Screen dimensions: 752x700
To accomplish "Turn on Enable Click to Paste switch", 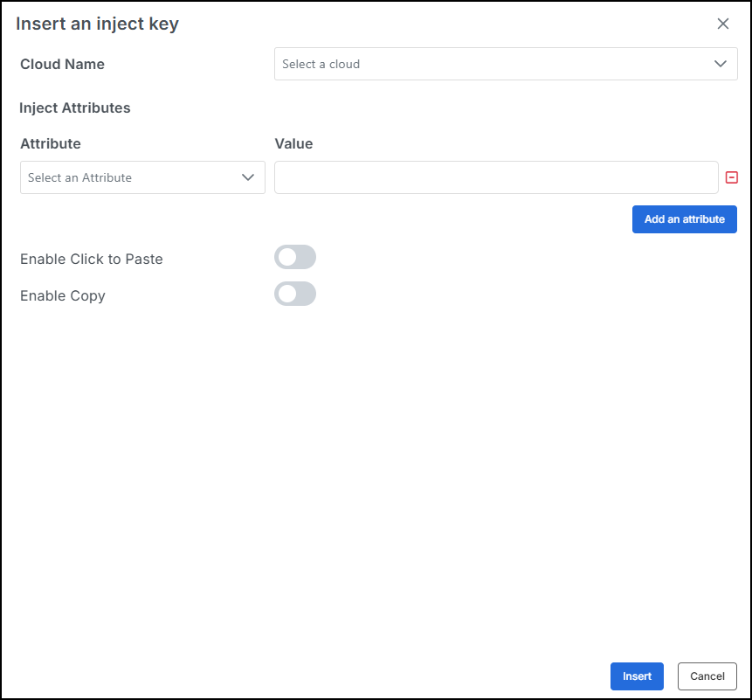I will (295, 257).
